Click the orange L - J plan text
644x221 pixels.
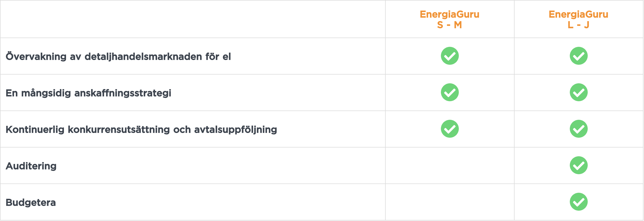click(578, 25)
